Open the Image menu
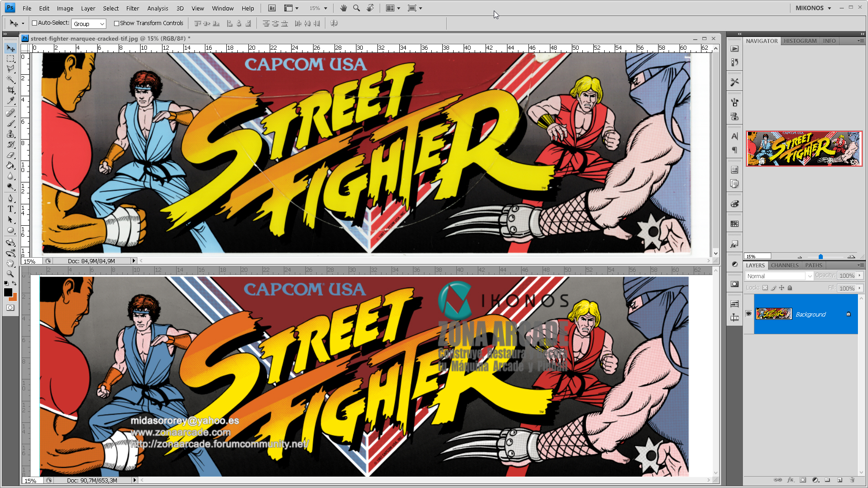The width and height of the screenshot is (868, 488). click(65, 8)
